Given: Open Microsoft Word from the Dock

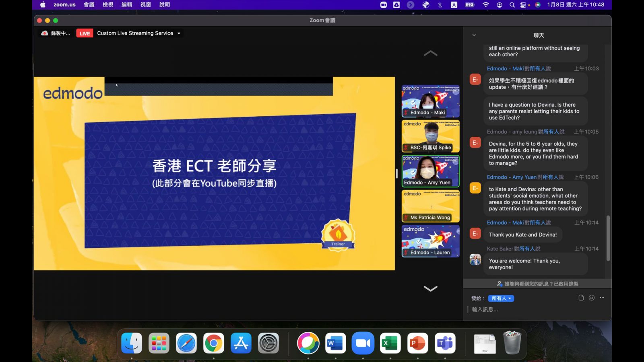Looking at the screenshot, I should tap(336, 343).
